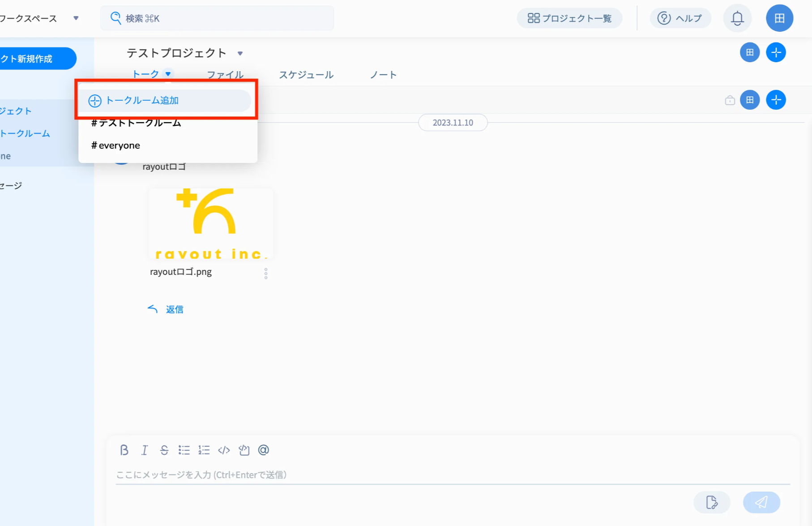Insert a code block
The width and height of the screenshot is (812, 526).
pyautogui.click(x=224, y=450)
